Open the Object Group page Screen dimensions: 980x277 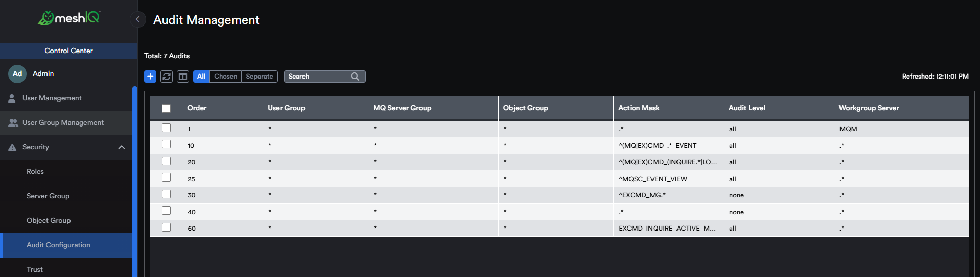pyautogui.click(x=66, y=220)
